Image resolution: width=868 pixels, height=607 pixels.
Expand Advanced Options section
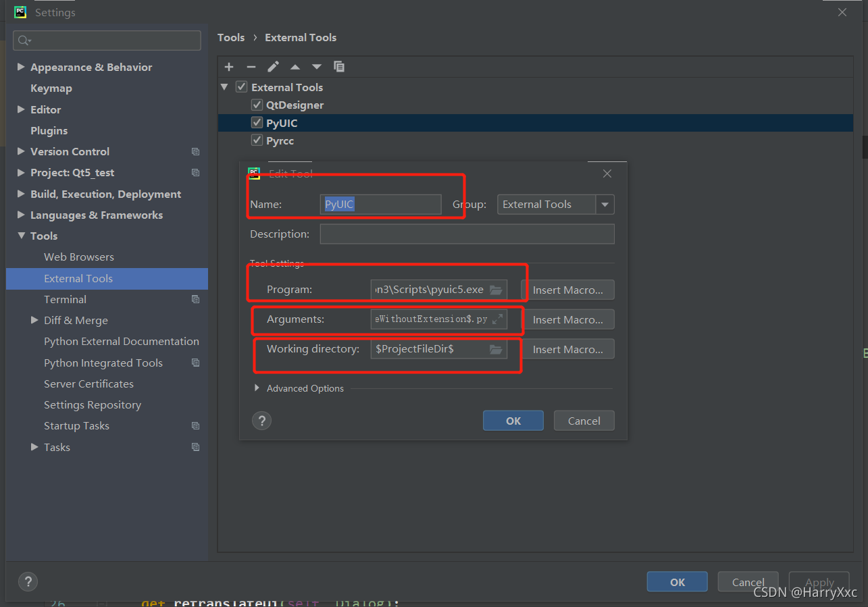(x=257, y=388)
